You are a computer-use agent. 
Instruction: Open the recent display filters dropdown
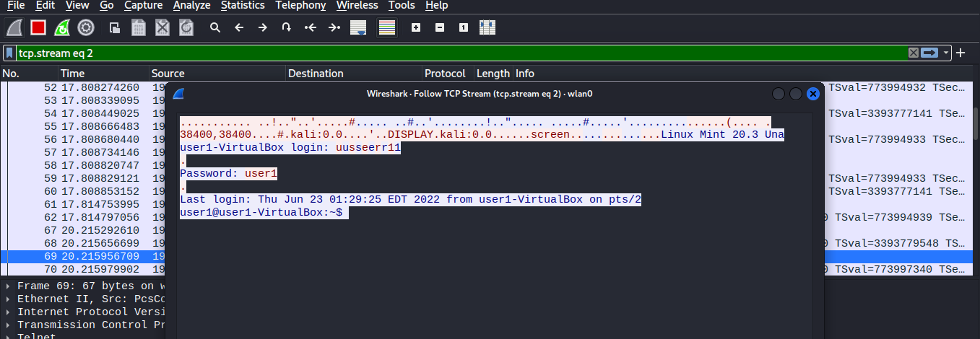point(946,53)
